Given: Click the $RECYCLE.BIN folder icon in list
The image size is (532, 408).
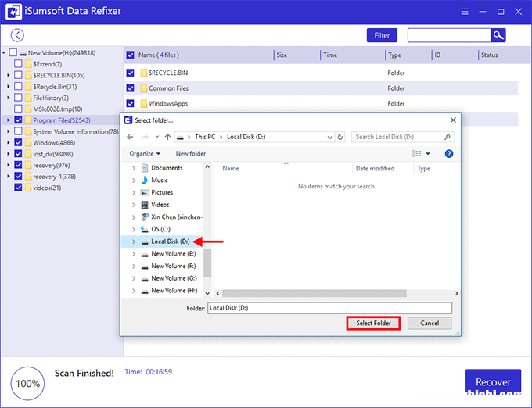Looking at the screenshot, I should tap(143, 73).
